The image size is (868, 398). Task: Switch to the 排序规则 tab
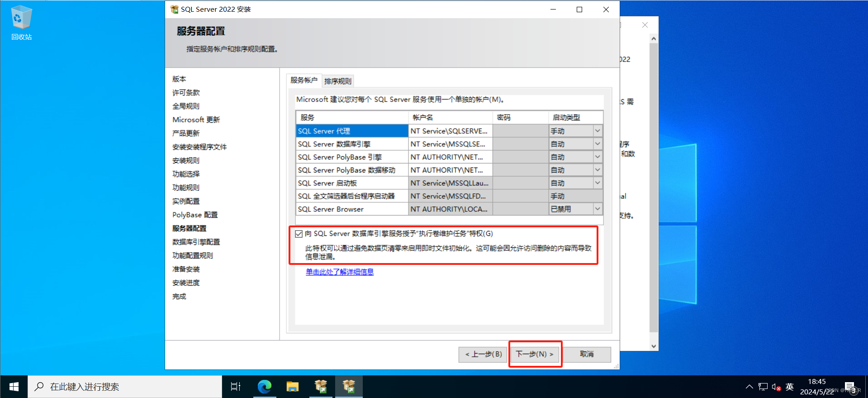point(338,81)
